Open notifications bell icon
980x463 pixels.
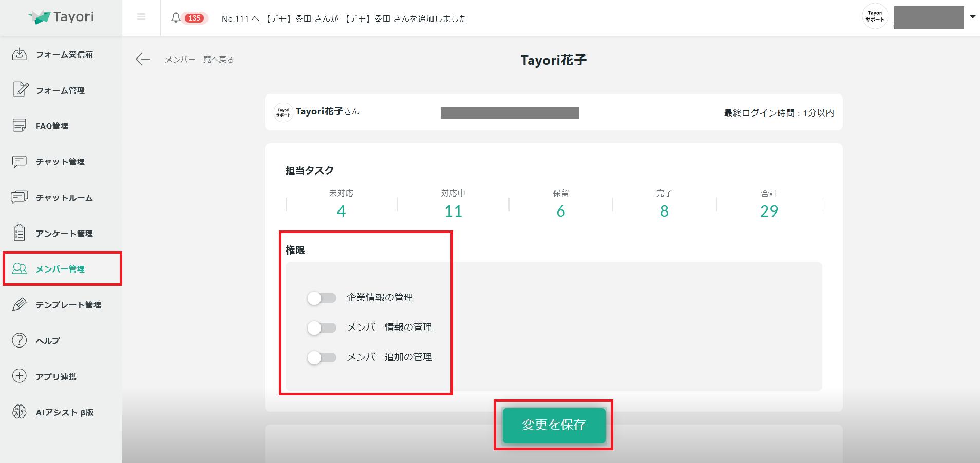pyautogui.click(x=176, y=18)
